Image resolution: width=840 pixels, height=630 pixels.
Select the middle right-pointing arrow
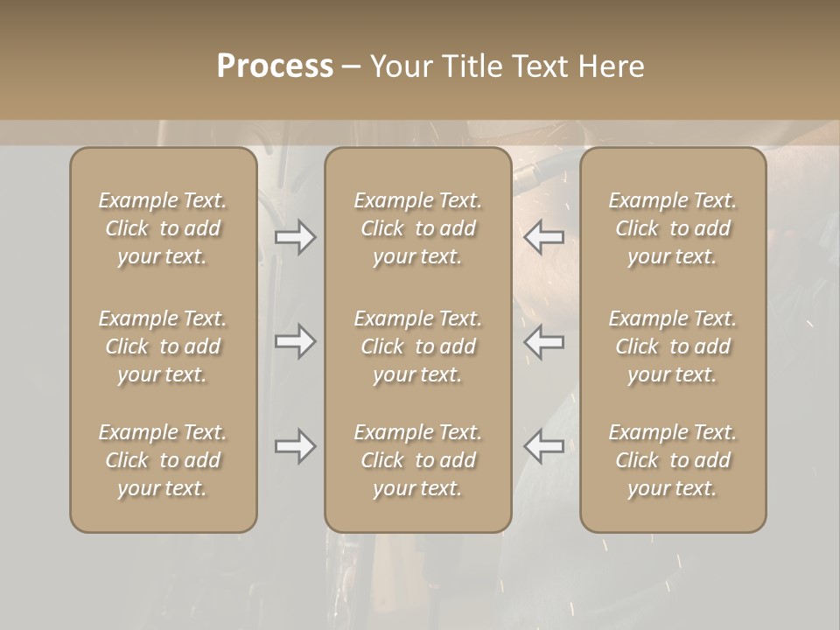[x=295, y=341]
